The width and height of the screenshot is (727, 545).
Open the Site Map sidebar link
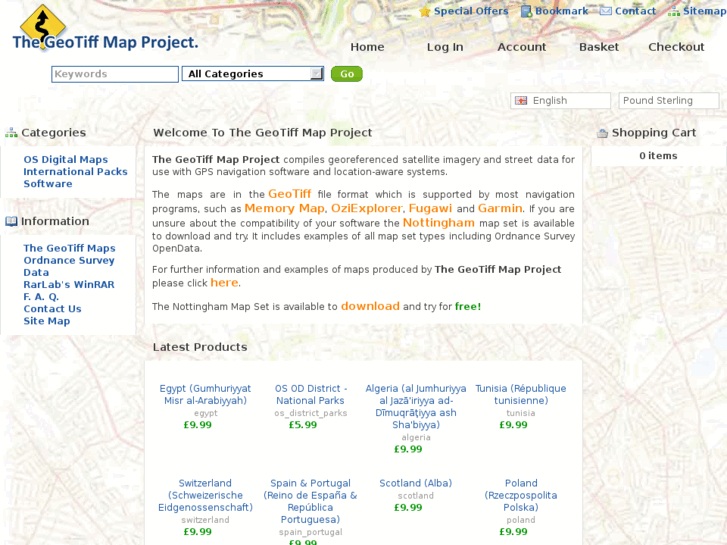[x=47, y=321]
